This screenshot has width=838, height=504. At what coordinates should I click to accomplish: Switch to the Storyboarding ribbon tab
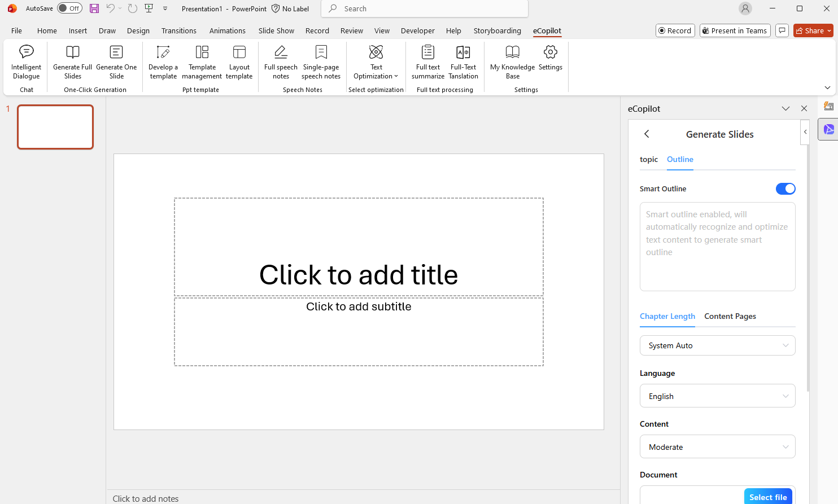click(x=497, y=30)
